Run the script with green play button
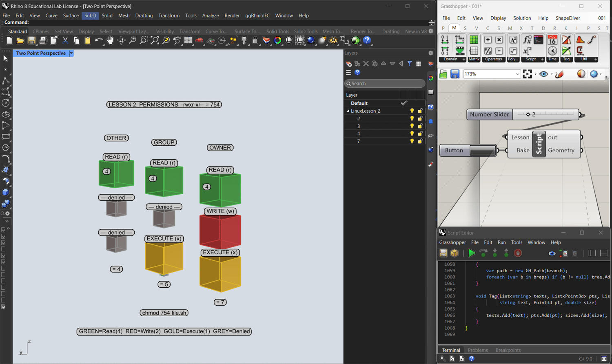 click(472, 253)
